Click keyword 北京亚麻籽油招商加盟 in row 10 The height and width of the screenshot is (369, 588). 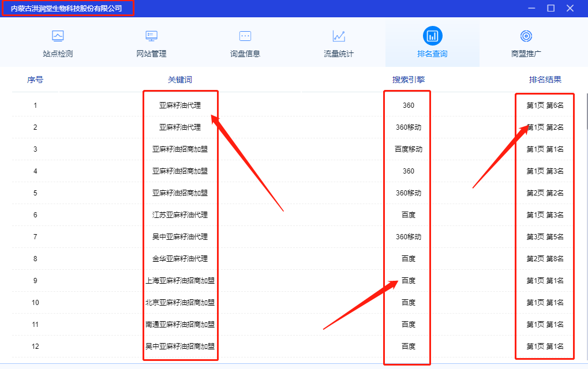[x=180, y=302]
